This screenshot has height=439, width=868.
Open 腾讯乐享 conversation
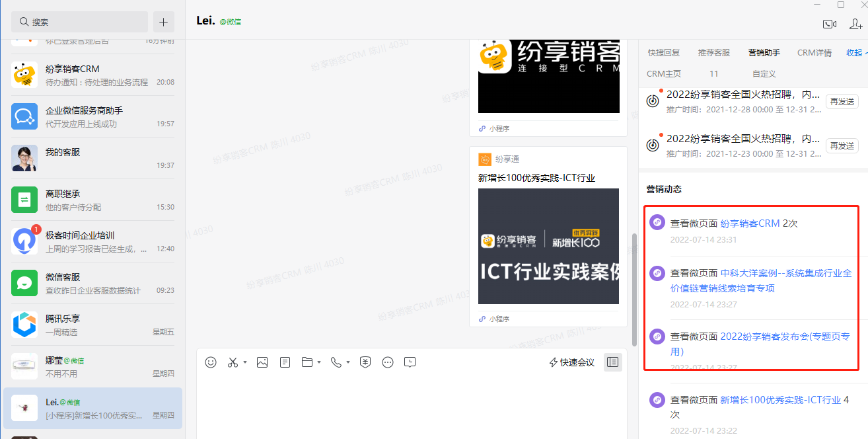pos(93,325)
